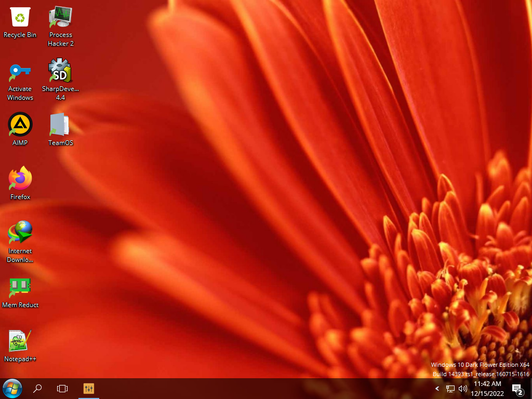This screenshot has width=532, height=399.
Task: Click empty area of the taskbar
Action: (260, 389)
